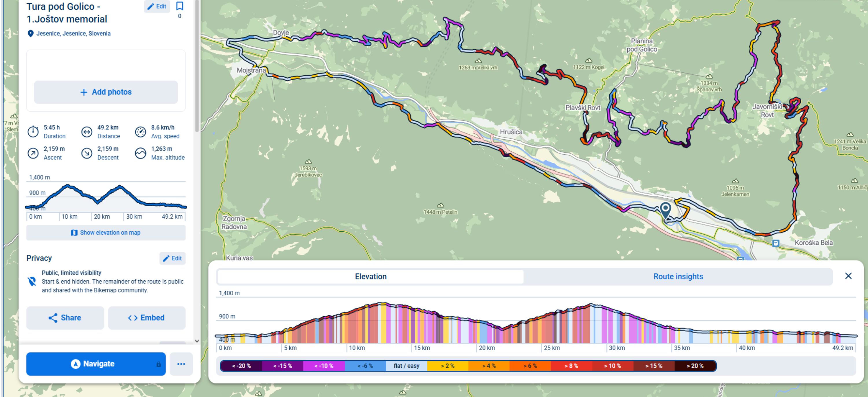Toggle Show elevation on map
Image resolution: width=868 pixels, height=397 pixels.
[106, 233]
